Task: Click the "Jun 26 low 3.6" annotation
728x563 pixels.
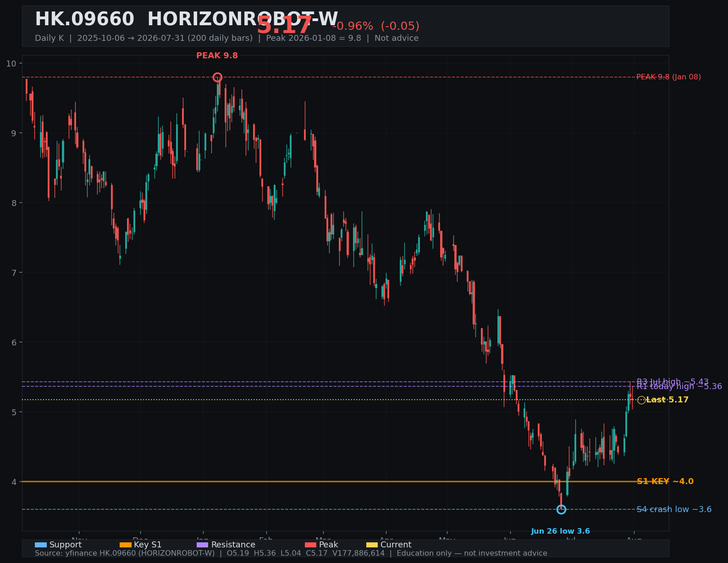Action: point(561,531)
